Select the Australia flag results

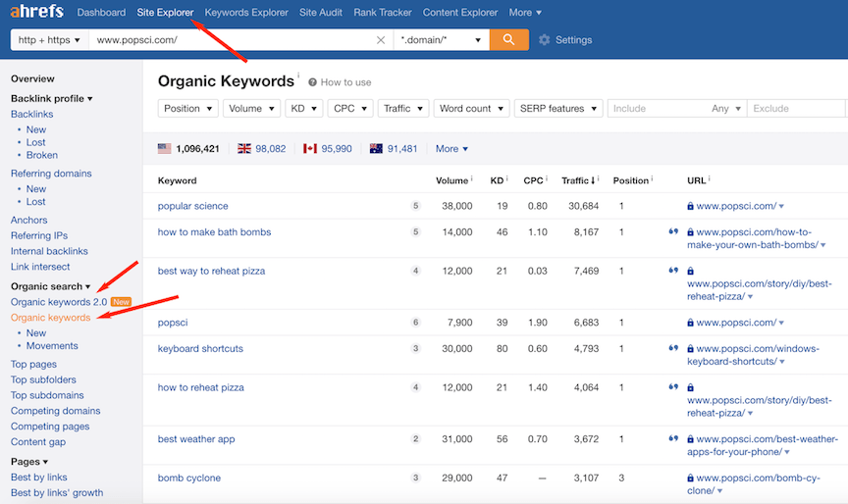pyautogui.click(x=376, y=149)
